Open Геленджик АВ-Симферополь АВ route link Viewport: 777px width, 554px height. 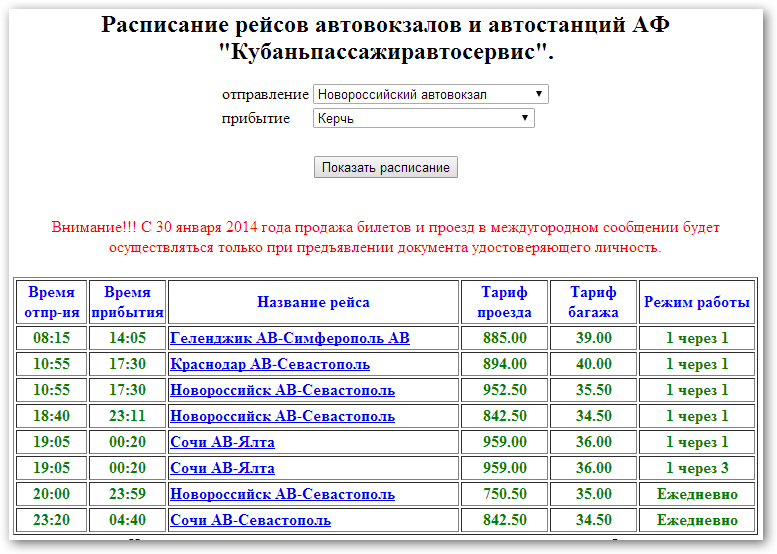point(290,338)
